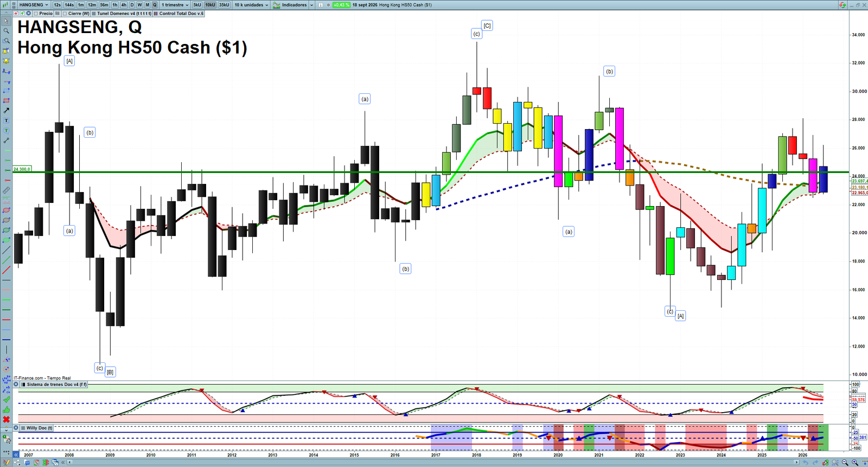Click the green plus icon beside Precio
Image resolution: width=868 pixels, height=467 pixels.
tap(22, 14)
